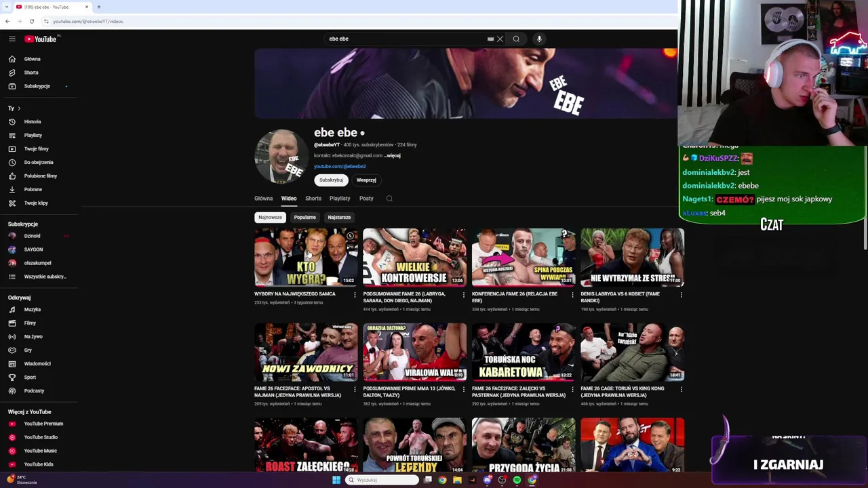
Task: Sort videos by Najnowsze
Action: 270,218
